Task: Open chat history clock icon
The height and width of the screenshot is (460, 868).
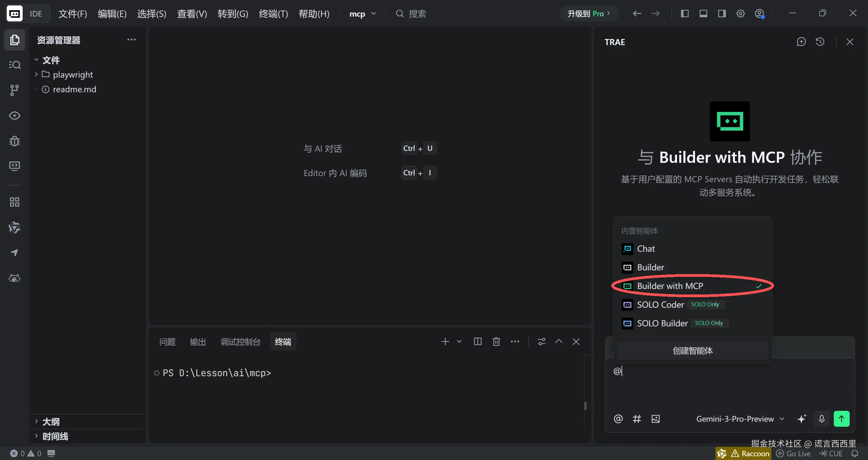Action: (x=820, y=42)
